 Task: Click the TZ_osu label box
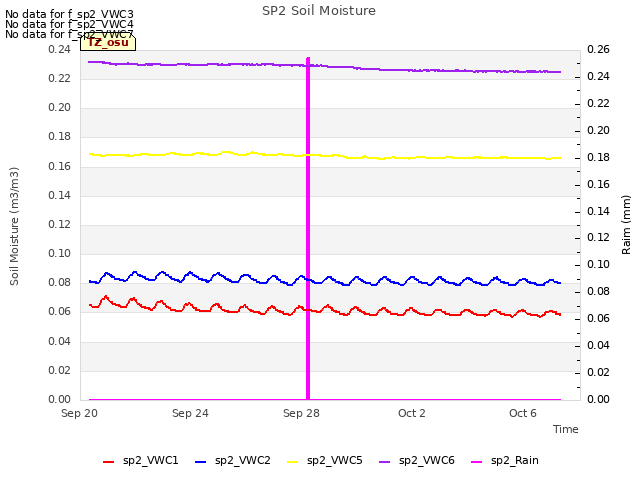[108, 43]
